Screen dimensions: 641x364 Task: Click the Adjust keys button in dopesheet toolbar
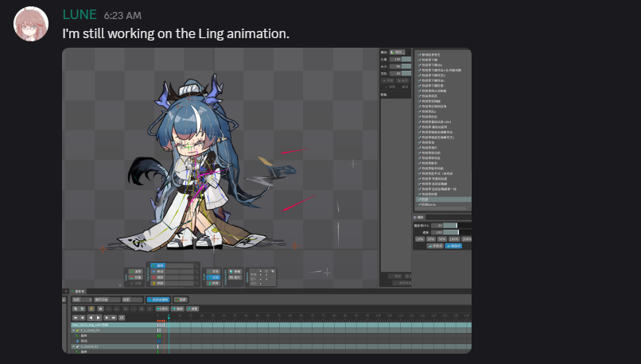click(x=192, y=309)
